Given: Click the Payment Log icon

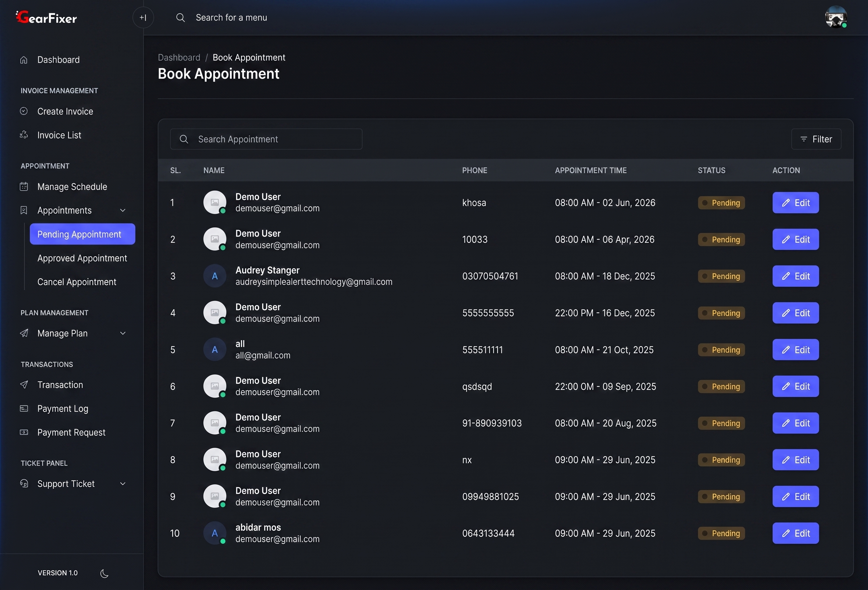Looking at the screenshot, I should tap(24, 408).
